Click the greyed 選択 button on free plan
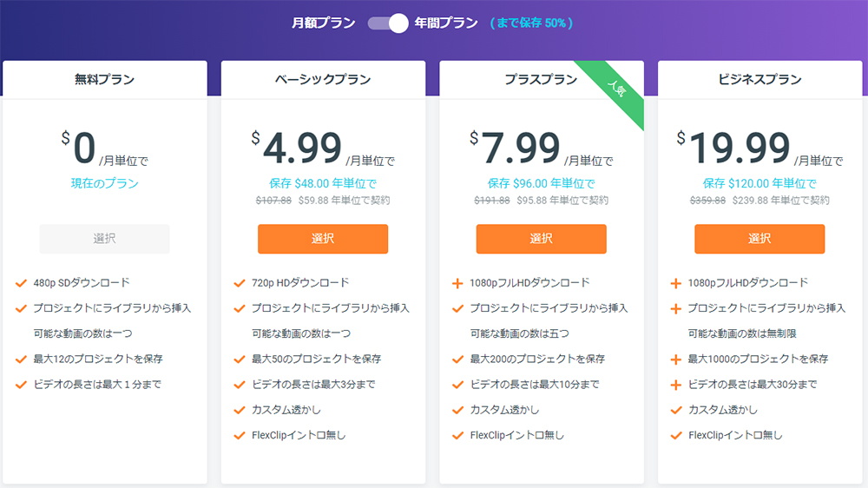The width and height of the screenshot is (868, 488). click(x=104, y=239)
